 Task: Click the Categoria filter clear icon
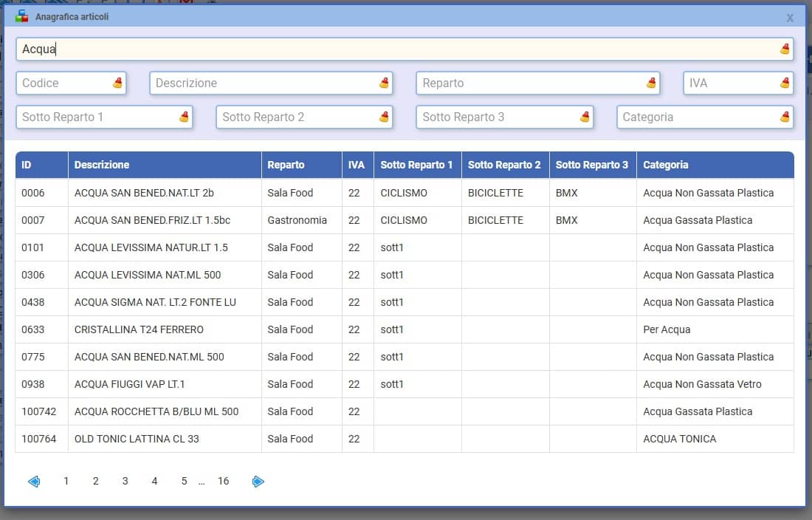pos(785,117)
